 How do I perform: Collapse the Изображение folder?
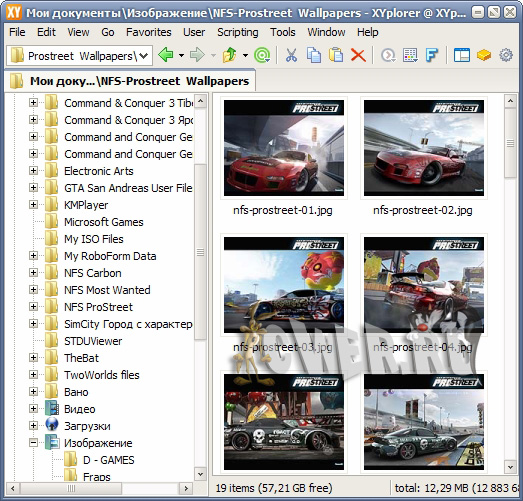(33, 443)
